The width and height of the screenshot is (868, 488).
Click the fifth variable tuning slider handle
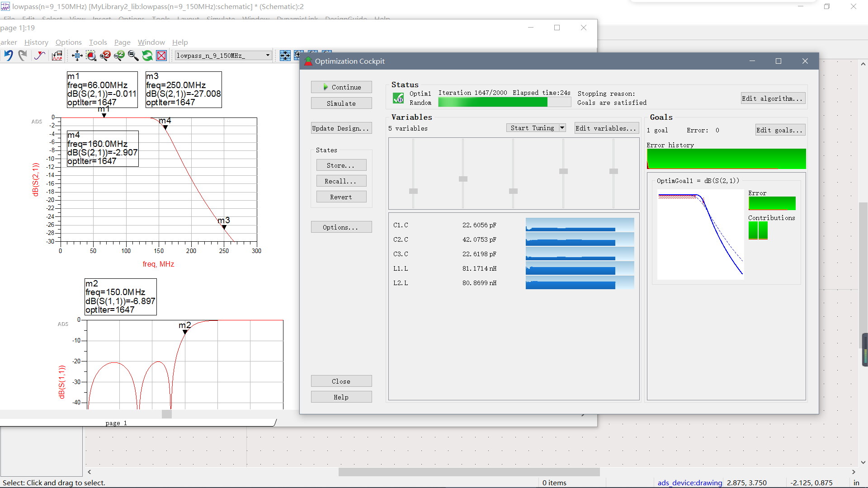pos(613,171)
